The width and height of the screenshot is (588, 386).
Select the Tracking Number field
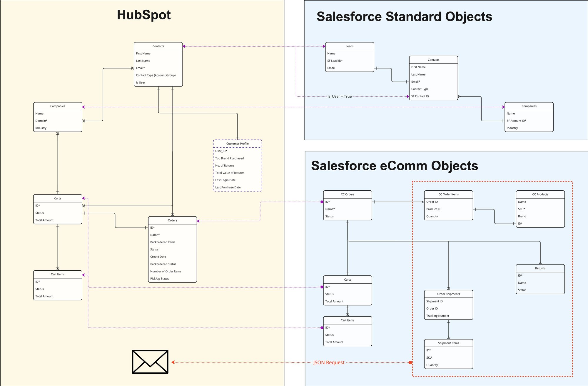click(x=437, y=316)
